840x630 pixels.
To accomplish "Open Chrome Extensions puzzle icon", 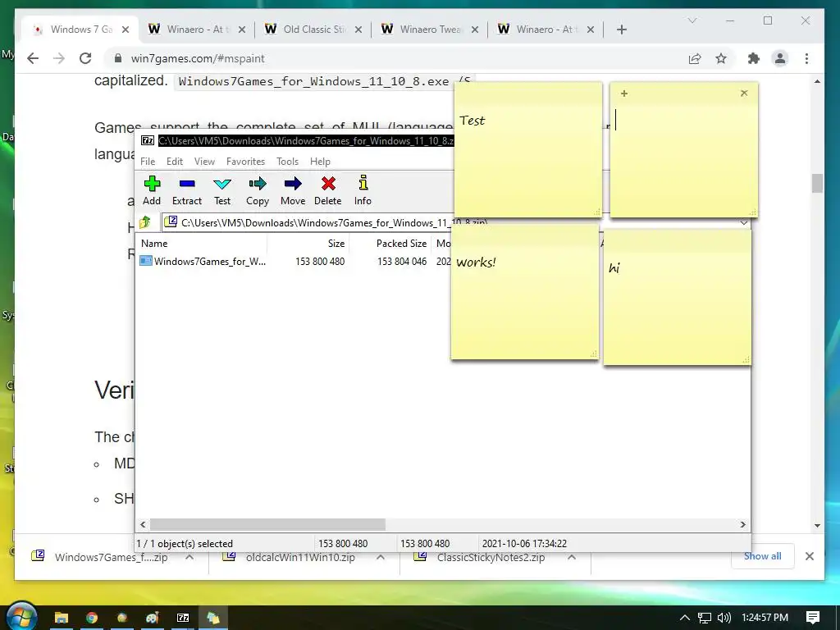I will 754,58.
